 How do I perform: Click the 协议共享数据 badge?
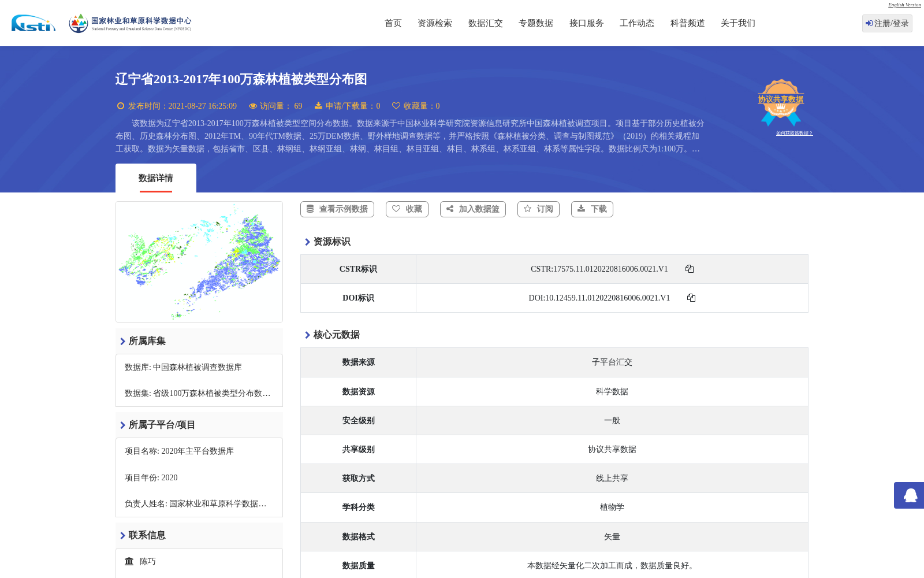point(781,102)
